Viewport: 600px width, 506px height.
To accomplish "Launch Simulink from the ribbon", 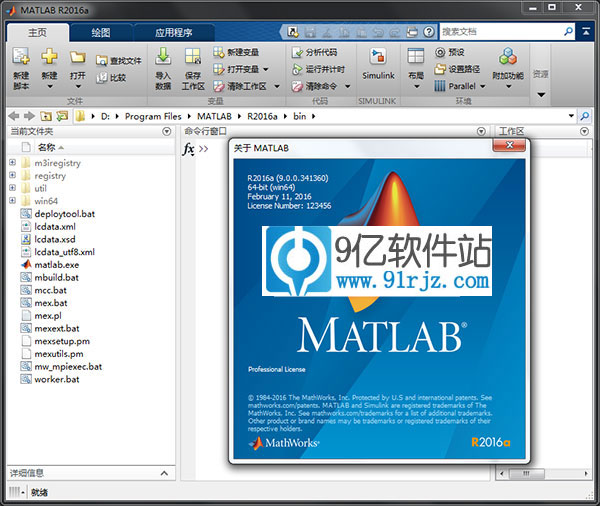I will [378, 63].
